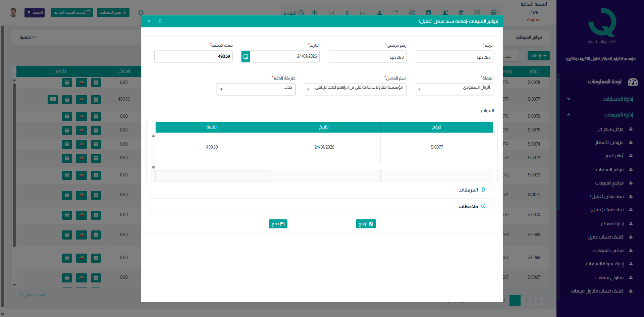Open the طريقة الدفع payment method dropdown
644x317 pixels.
256,89
